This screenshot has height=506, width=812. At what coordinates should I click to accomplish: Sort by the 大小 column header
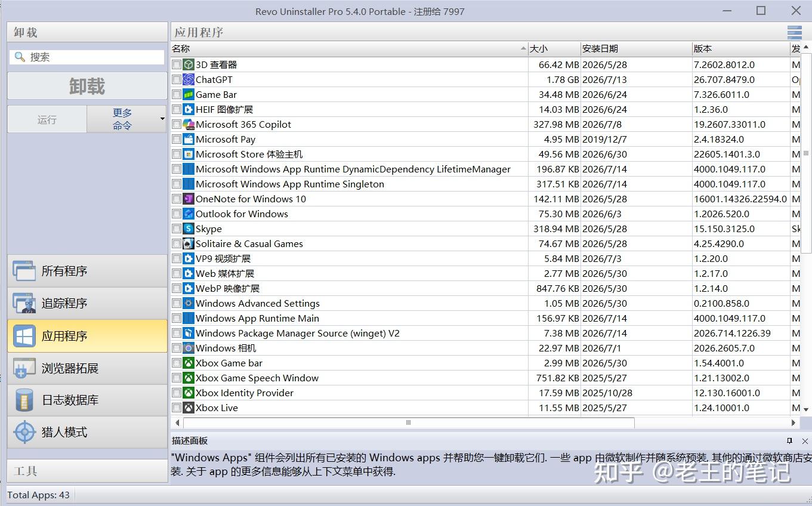click(554, 48)
